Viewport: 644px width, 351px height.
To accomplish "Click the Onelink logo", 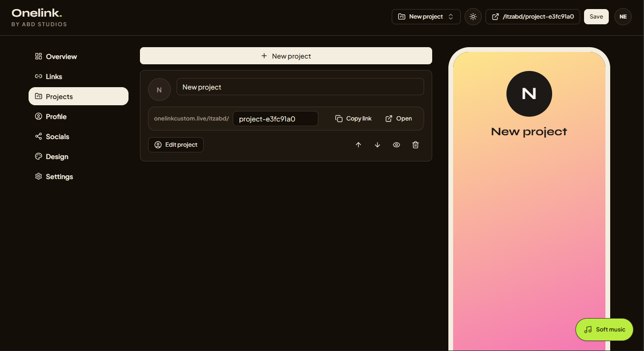I will pyautogui.click(x=37, y=13).
